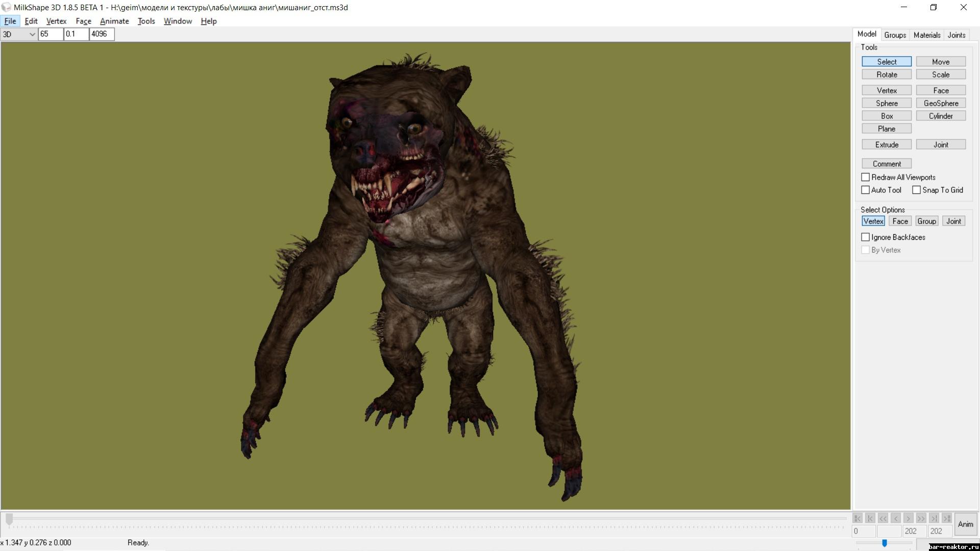
Task: Switch to the Model tab
Action: [x=867, y=34]
